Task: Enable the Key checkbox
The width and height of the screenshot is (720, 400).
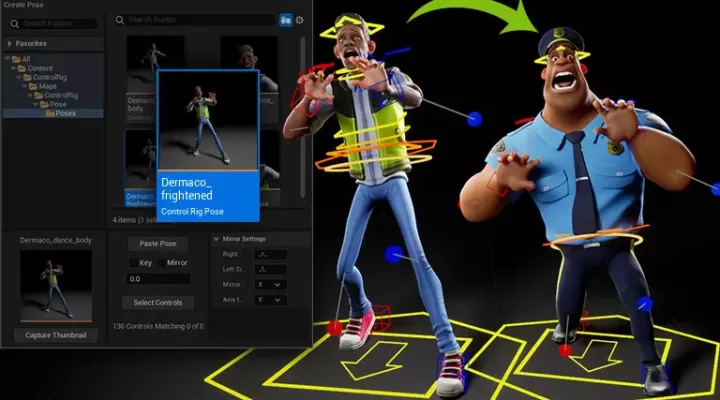Action: pyautogui.click(x=135, y=262)
